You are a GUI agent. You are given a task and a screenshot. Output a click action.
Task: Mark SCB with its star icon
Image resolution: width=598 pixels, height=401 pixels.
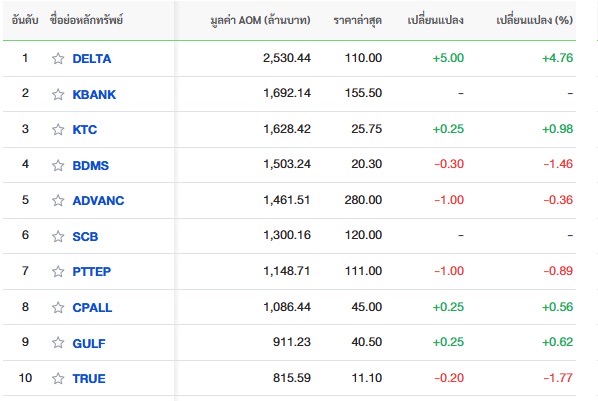(58, 236)
